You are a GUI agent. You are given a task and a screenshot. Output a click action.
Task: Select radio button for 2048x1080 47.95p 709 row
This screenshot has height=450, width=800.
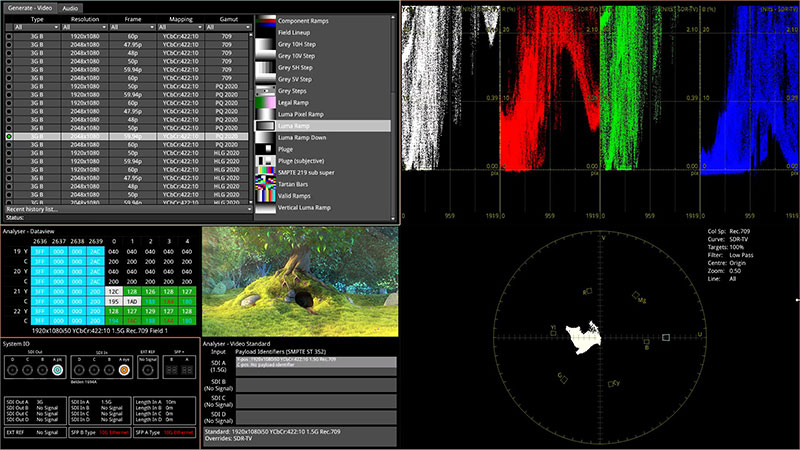tap(9, 45)
